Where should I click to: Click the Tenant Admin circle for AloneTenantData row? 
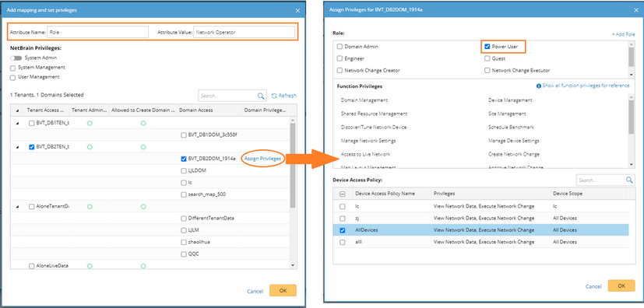[x=90, y=206]
